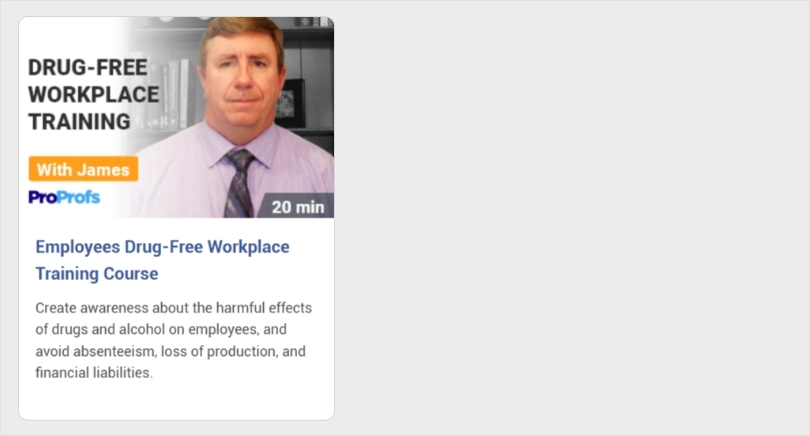Click the orange With James badge

click(83, 169)
